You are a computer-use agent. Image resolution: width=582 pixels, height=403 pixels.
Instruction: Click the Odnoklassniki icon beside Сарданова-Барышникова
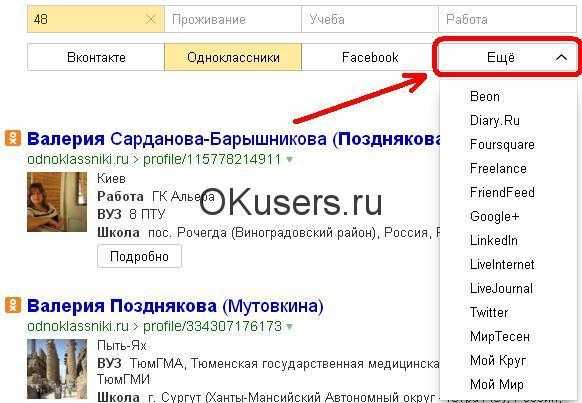pos(13,138)
